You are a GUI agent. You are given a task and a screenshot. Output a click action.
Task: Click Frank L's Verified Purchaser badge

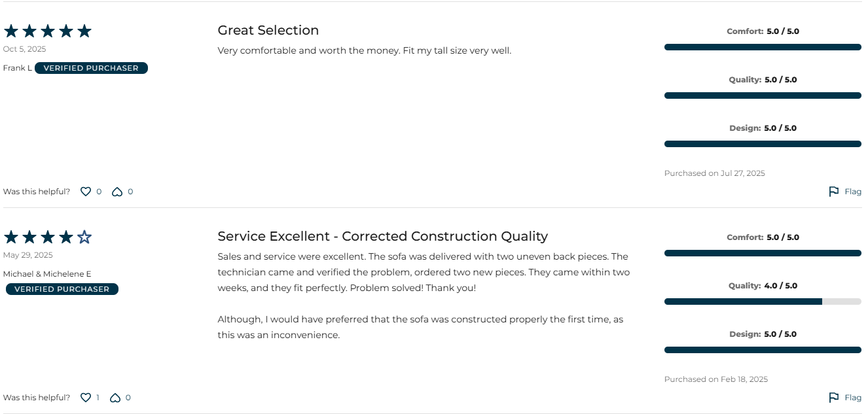[x=91, y=68]
